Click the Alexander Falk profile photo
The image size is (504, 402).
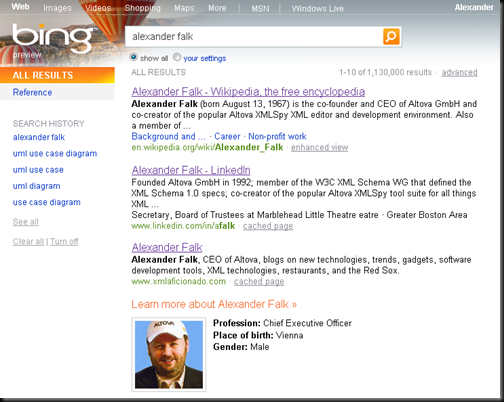click(x=169, y=354)
